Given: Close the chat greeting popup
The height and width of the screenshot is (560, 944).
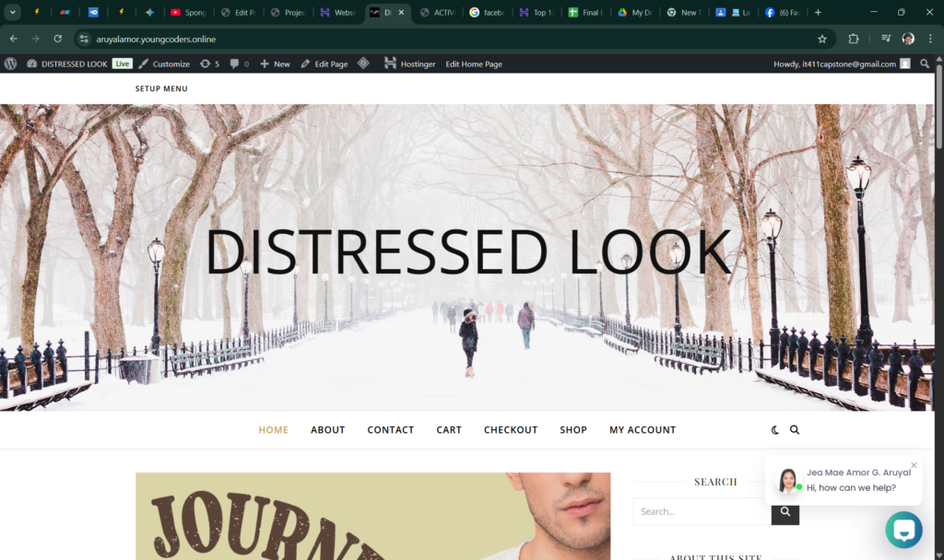Looking at the screenshot, I should (x=914, y=465).
